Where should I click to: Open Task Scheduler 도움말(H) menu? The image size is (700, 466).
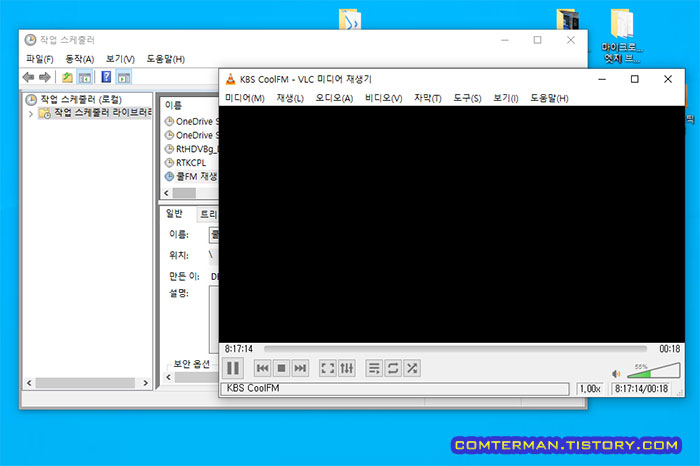click(x=165, y=59)
